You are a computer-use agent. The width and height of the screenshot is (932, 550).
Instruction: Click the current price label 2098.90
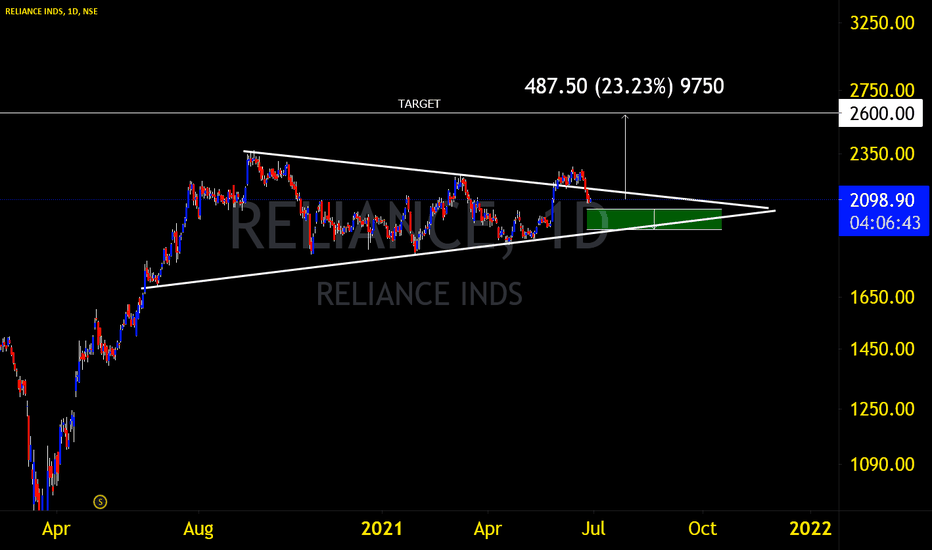(882, 200)
